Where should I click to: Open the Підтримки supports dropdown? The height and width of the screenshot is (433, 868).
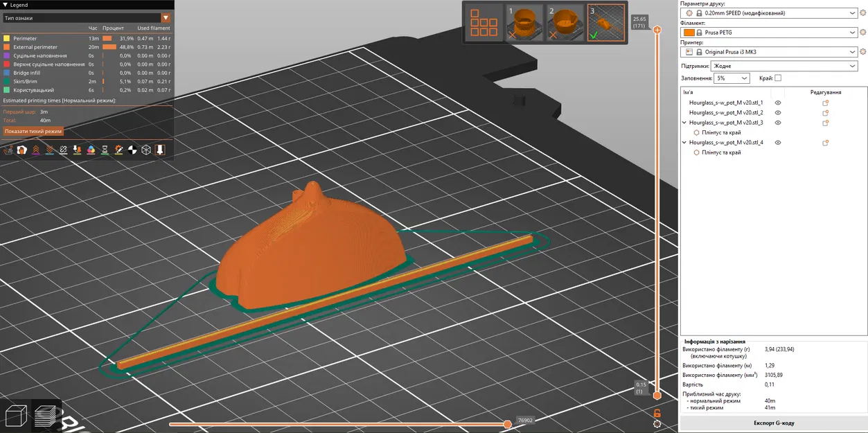click(x=785, y=66)
